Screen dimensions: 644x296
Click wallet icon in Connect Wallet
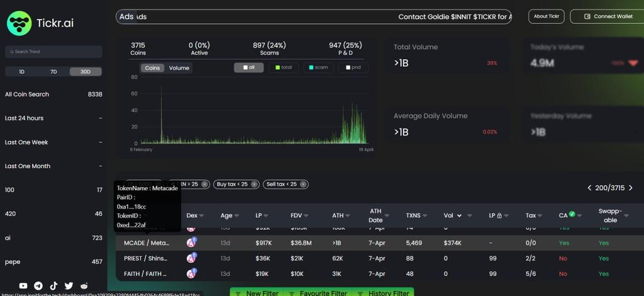tap(587, 16)
